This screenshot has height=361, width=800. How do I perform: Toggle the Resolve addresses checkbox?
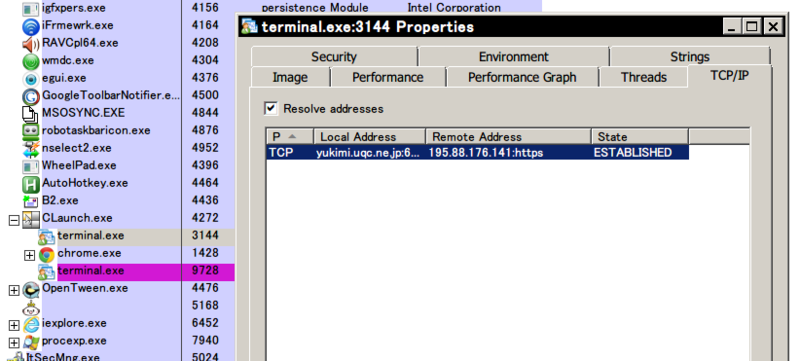coord(271,108)
